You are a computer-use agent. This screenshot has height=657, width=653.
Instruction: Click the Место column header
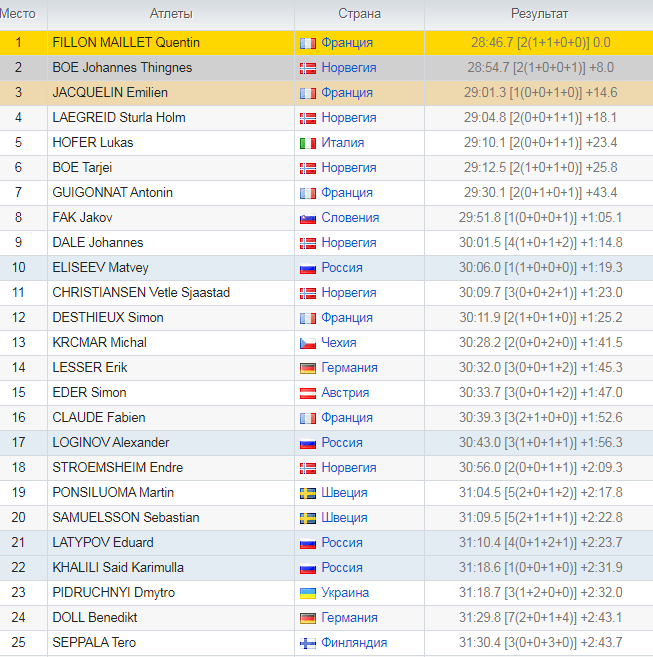(18, 13)
